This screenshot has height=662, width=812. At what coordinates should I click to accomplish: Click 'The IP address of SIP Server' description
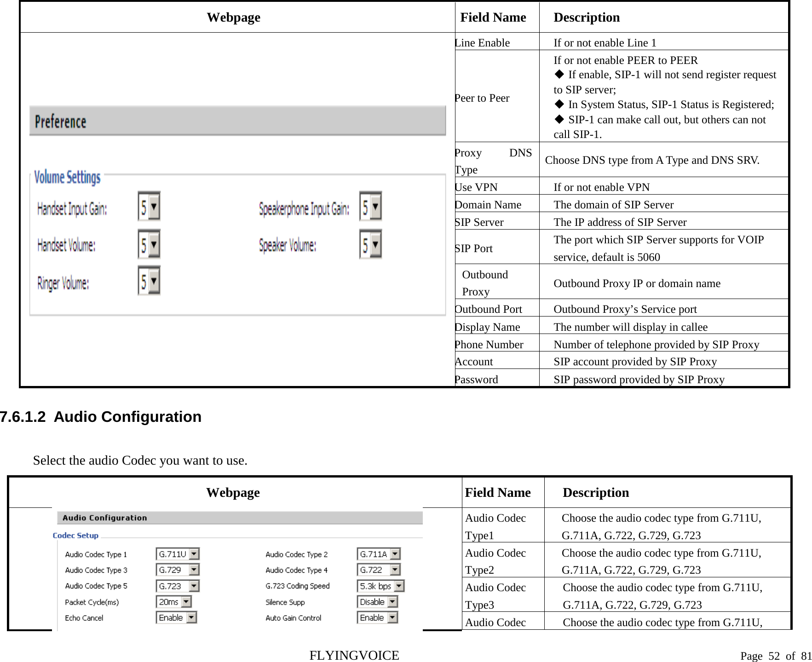[620, 222]
